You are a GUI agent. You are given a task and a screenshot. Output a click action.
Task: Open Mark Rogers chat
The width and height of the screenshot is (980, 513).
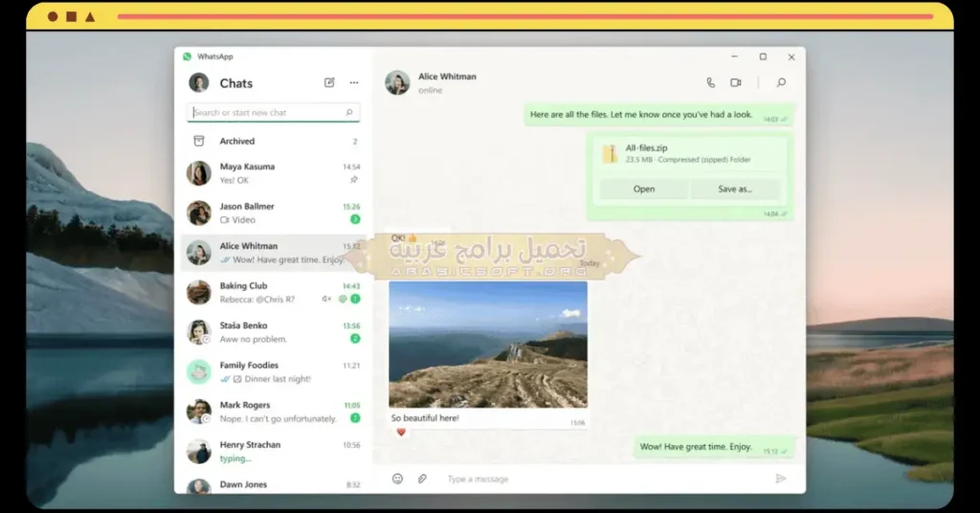273,412
